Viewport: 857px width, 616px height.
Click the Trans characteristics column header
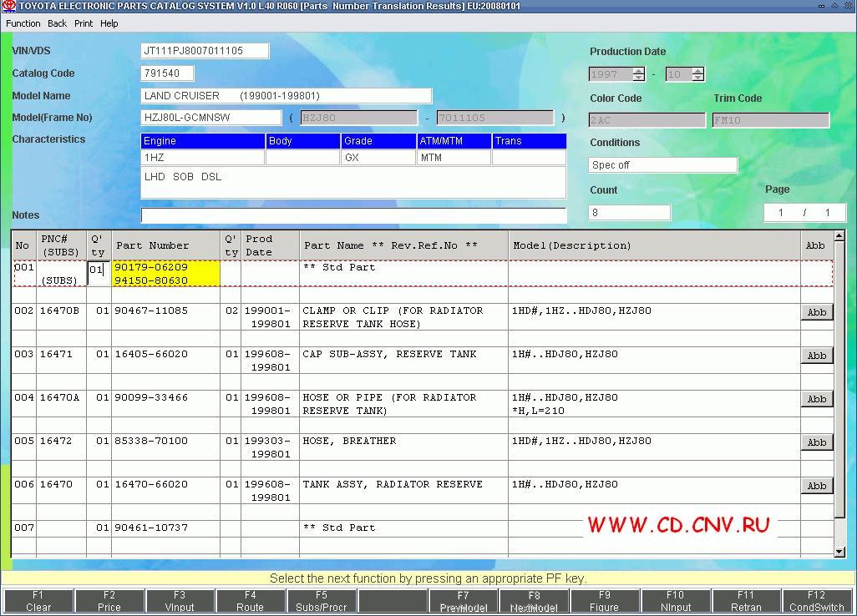click(529, 141)
